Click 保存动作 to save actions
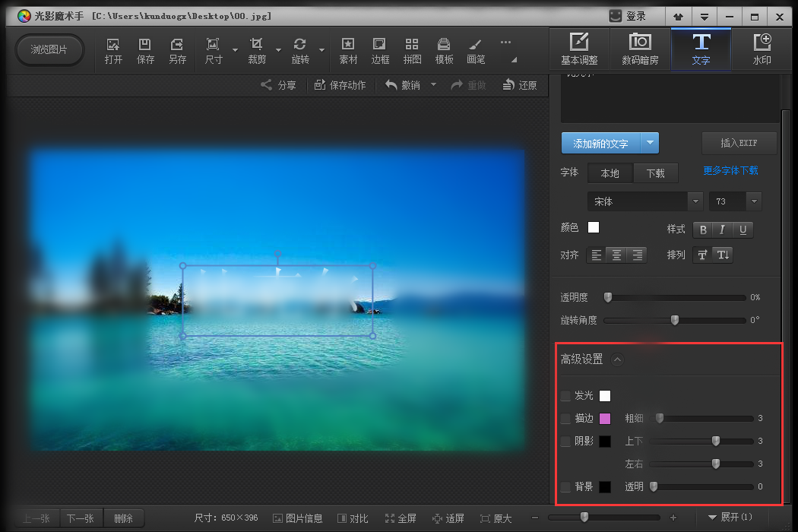Viewport: 798px width, 532px height. tap(340, 85)
